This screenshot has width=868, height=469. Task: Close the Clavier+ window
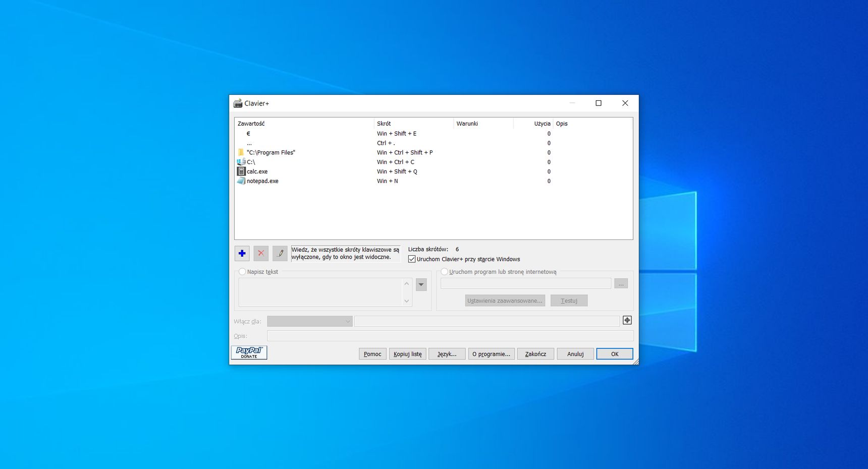625,103
